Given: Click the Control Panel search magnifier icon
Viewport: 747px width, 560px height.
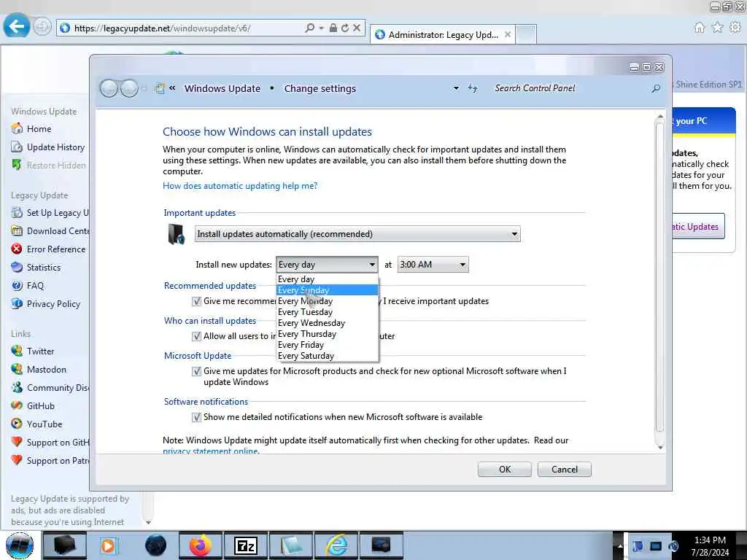Looking at the screenshot, I should click(656, 88).
